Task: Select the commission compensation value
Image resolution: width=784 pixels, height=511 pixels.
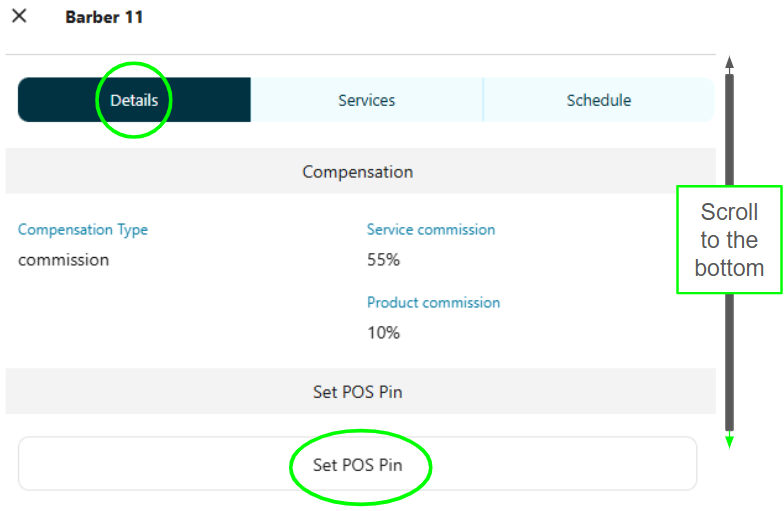Action: (x=63, y=260)
